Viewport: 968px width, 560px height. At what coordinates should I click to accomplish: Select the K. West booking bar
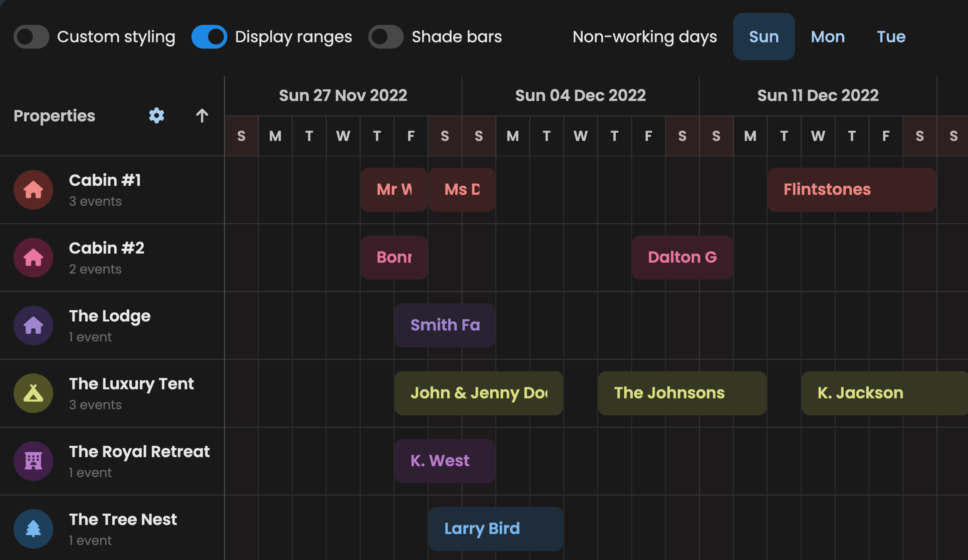click(x=445, y=461)
